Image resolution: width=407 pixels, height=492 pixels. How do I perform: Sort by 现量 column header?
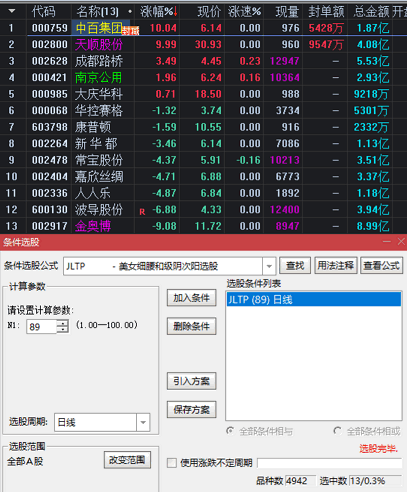point(287,12)
